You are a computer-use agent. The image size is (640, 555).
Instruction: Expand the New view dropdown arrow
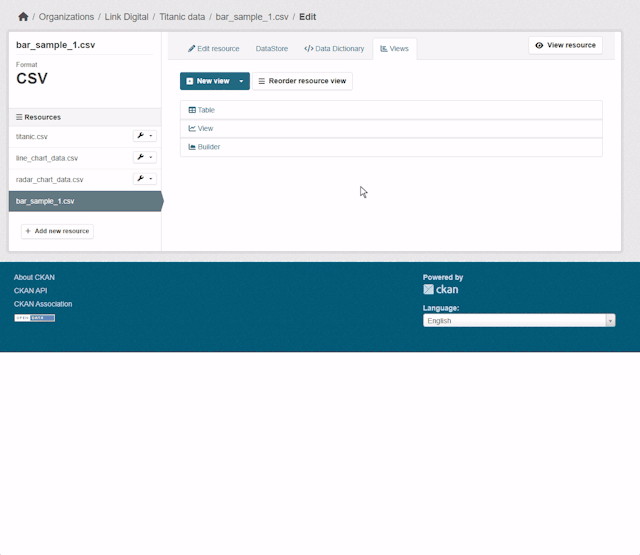(241, 81)
